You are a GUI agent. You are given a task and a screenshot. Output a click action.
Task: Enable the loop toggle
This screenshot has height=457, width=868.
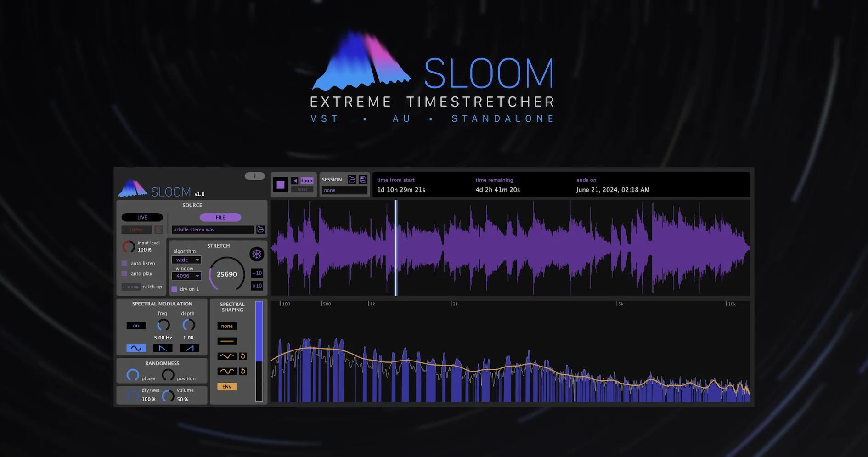point(306,181)
